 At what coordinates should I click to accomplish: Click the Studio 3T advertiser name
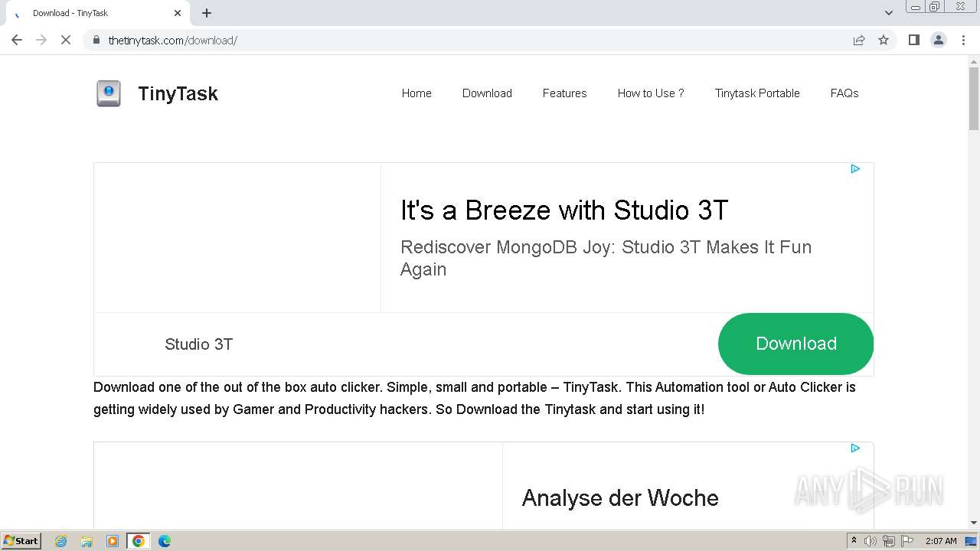(198, 344)
